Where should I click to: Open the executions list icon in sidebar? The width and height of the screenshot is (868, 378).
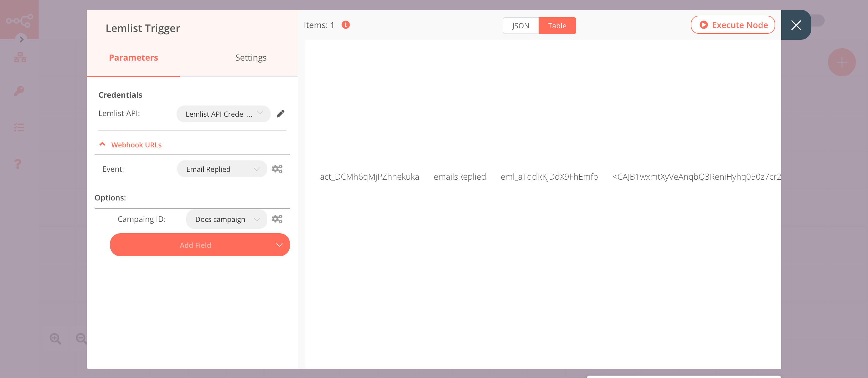pos(19,127)
